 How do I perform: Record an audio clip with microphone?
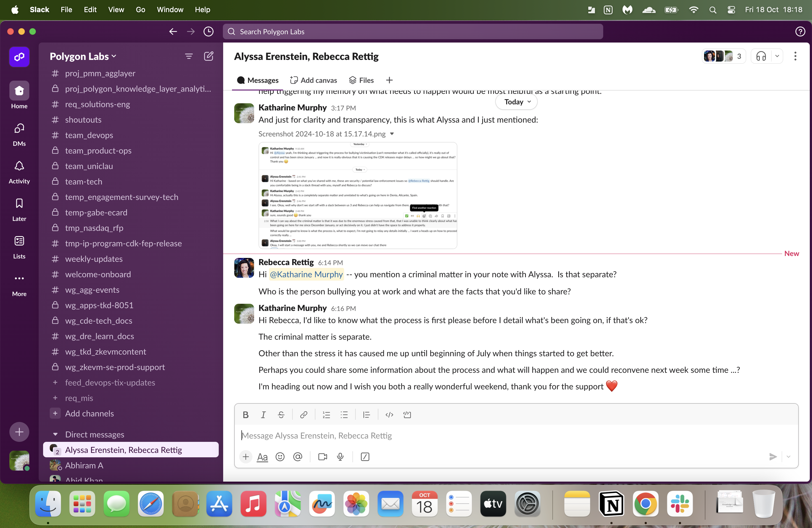pos(340,457)
